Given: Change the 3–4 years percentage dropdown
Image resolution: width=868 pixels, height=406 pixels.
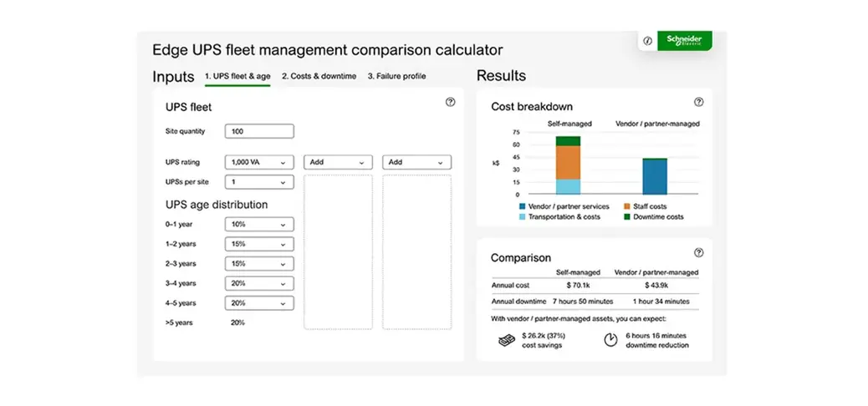Looking at the screenshot, I should point(259,283).
